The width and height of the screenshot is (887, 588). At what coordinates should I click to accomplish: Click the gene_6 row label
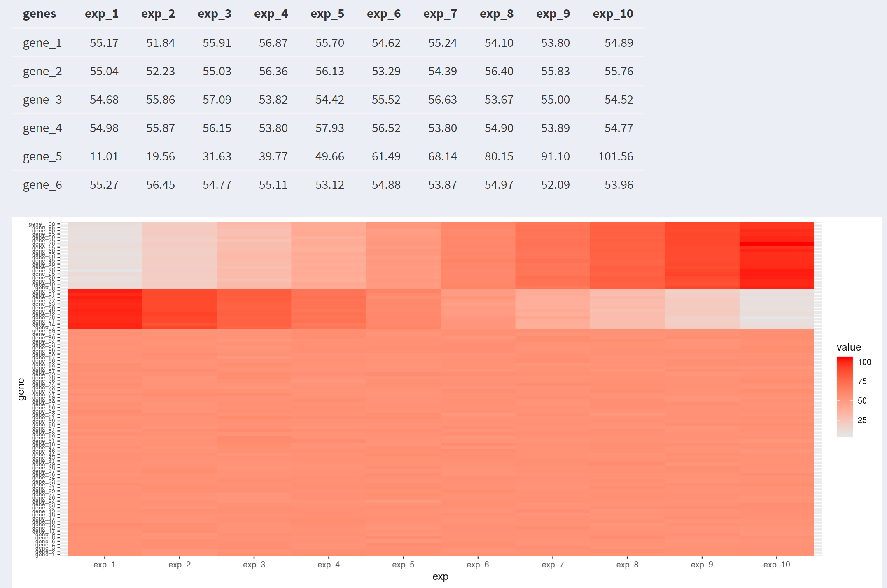click(42, 185)
